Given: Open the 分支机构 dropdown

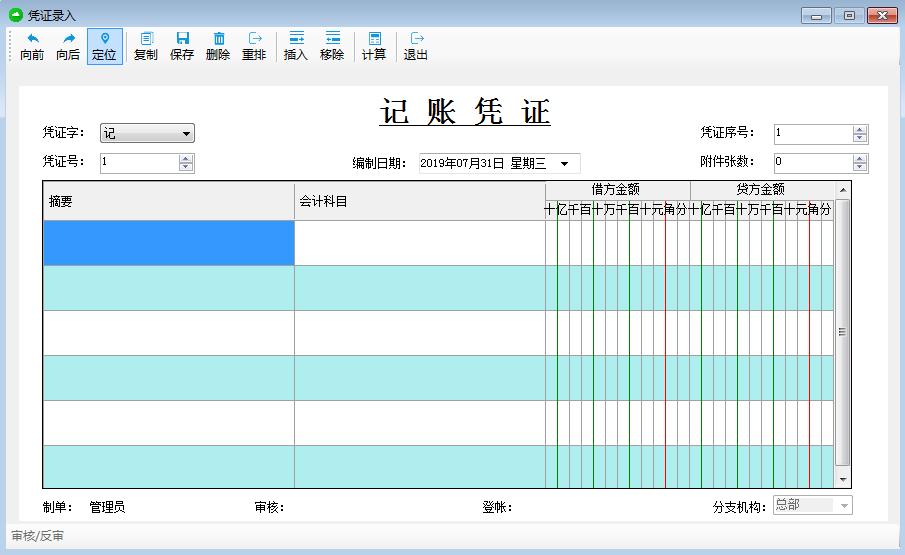Looking at the screenshot, I should (844, 506).
